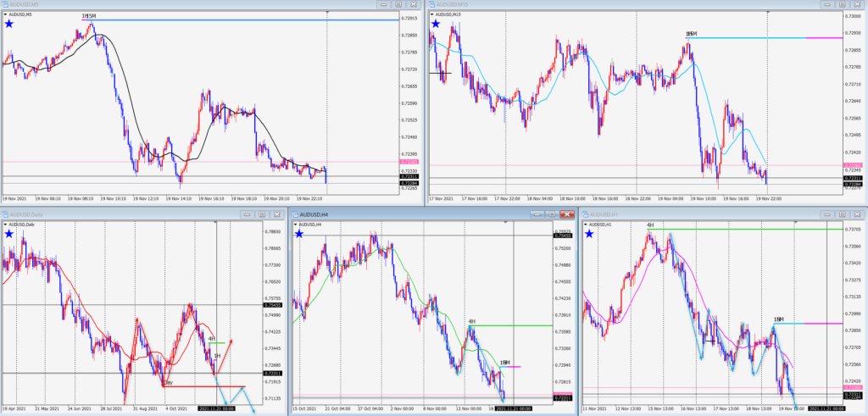Click the AUDUSD,M15 window chart icon
This screenshot has height=416, width=868.
431,4
